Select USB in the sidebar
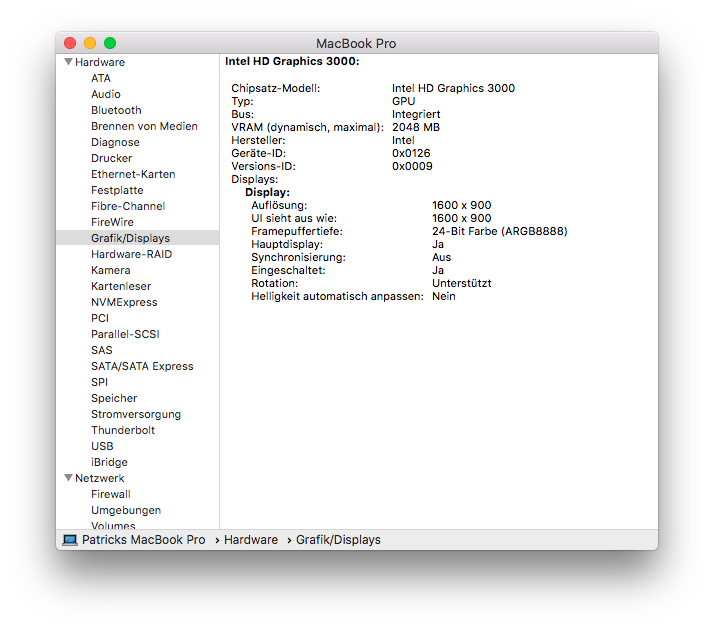The image size is (714, 630). click(x=102, y=446)
